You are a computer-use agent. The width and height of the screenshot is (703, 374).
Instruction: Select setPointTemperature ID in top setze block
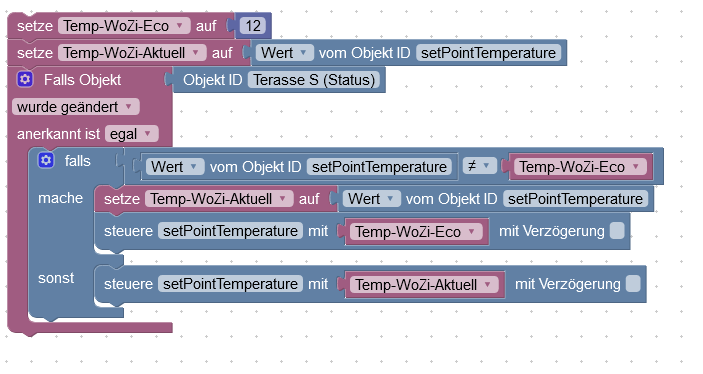[x=488, y=52]
